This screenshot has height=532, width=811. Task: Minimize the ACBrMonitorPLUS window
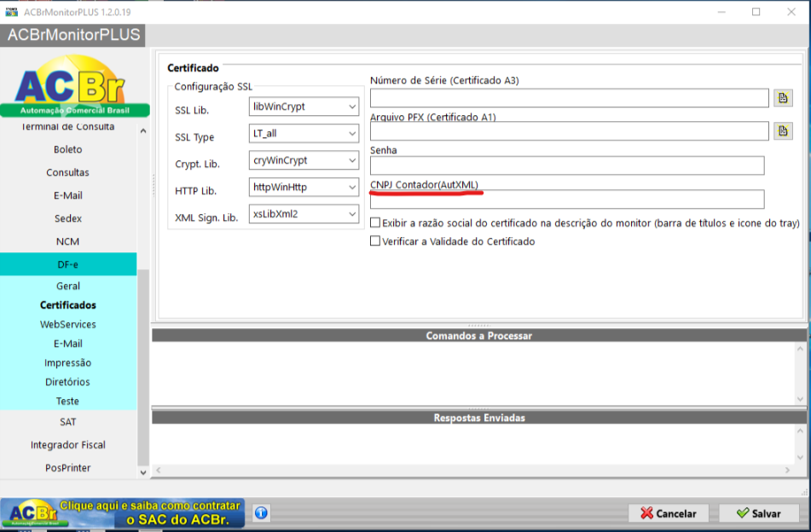721,11
